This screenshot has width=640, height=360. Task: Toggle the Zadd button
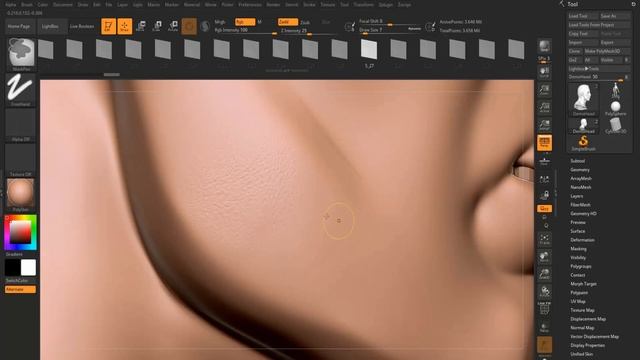pyautogui.click(x=287, y=22)
